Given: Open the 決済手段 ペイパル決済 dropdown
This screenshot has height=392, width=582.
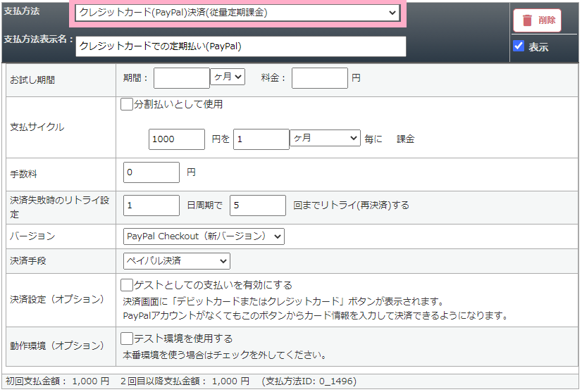Looking at the screenshot, I should [177, 261].
